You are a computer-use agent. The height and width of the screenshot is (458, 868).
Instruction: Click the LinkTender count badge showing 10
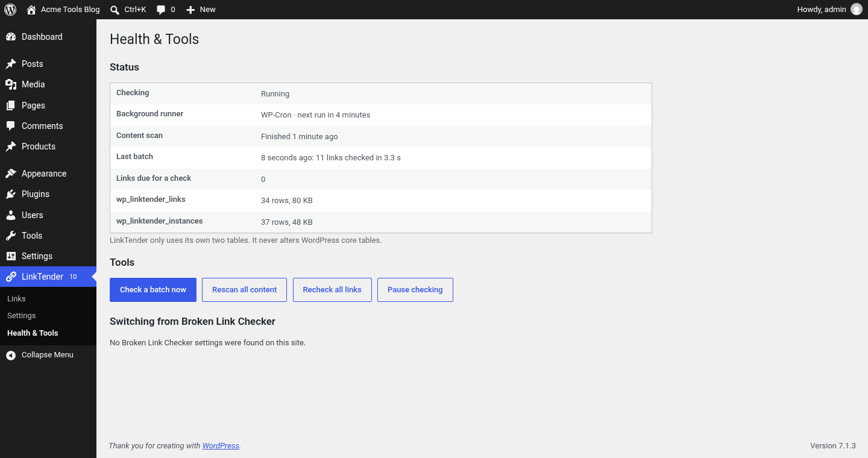(74, 277)
